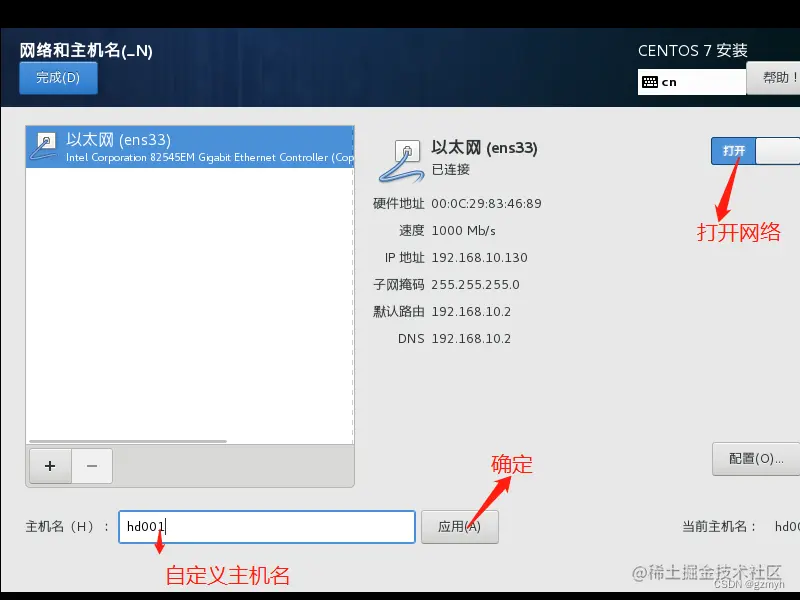This screenshot has width=800, height=600.
Task: Apply the hostname with the 应用(A) button
Action: [460, 527]
